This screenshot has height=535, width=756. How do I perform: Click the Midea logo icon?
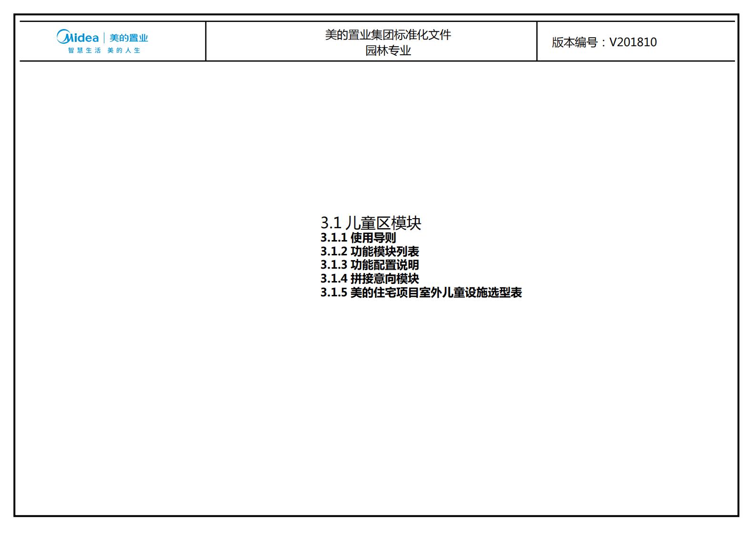pyautogui.click(x=78, y=37)
